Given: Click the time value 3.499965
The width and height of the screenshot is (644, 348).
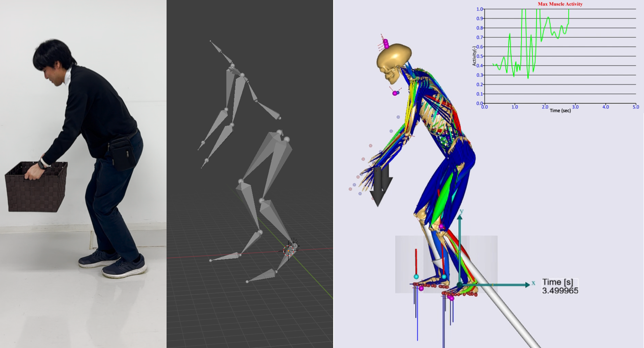Looking at the screenshot, I should [560, 291].
